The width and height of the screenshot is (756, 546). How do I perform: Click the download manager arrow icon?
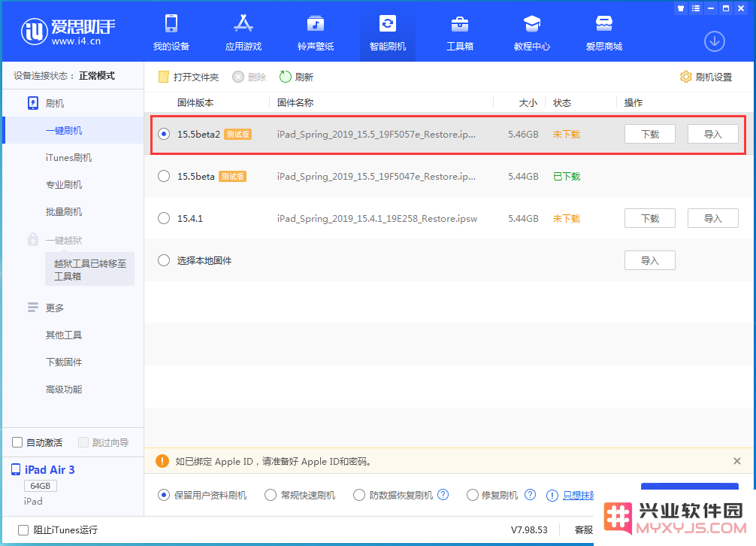[x=714, y=41]
